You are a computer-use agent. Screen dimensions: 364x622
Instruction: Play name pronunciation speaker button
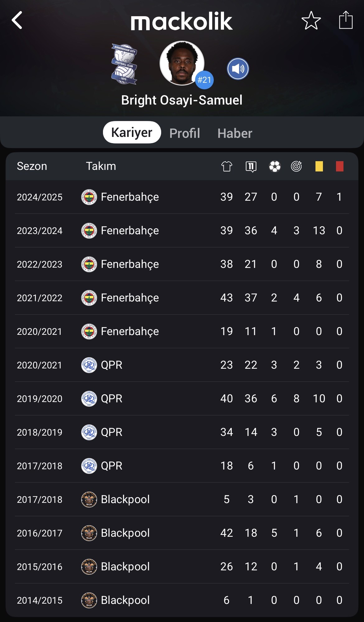coord(238,69)
